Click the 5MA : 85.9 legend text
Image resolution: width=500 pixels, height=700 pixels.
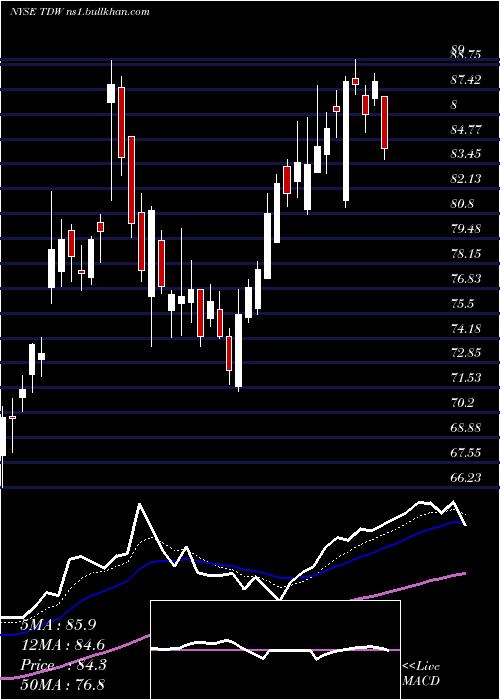[x=58, y=625]
